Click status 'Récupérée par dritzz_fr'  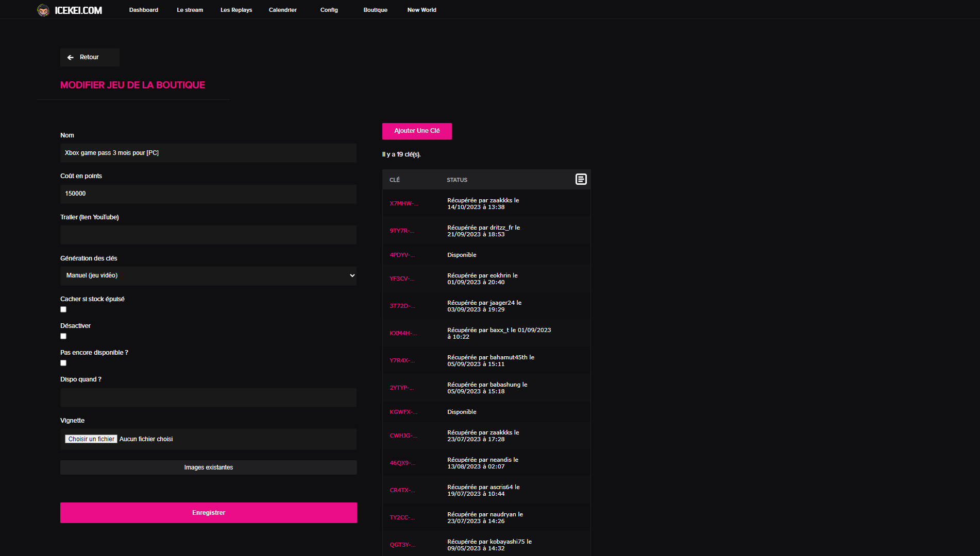[483, 231]
